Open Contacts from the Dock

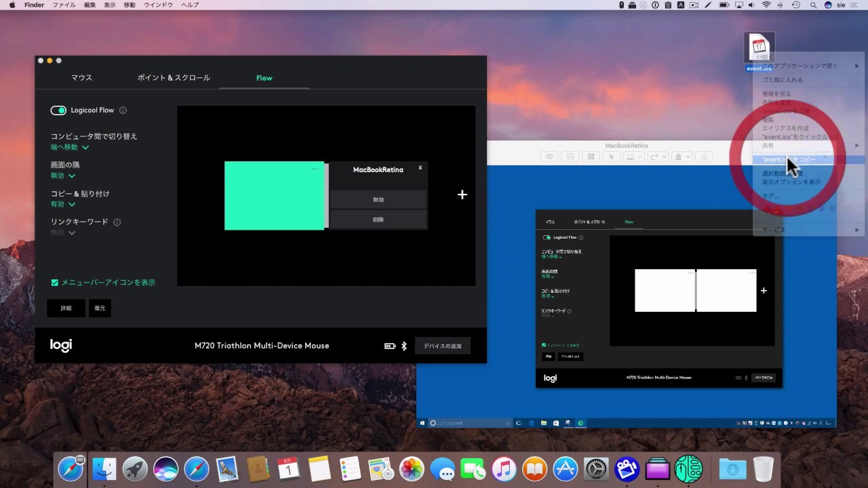click(x=258, y=468)
